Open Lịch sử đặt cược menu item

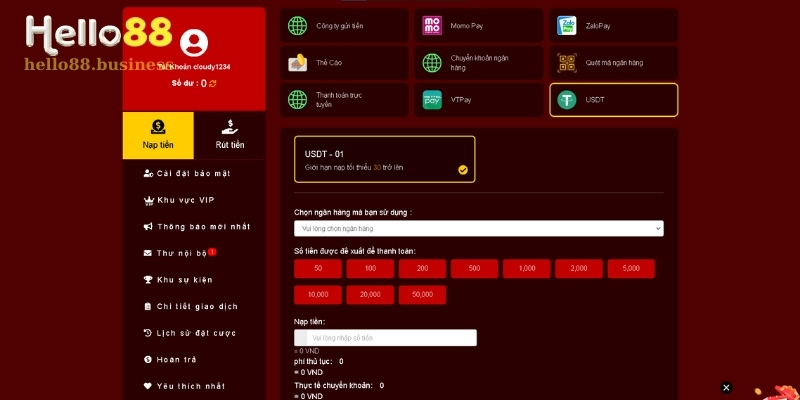pos(194,333)
